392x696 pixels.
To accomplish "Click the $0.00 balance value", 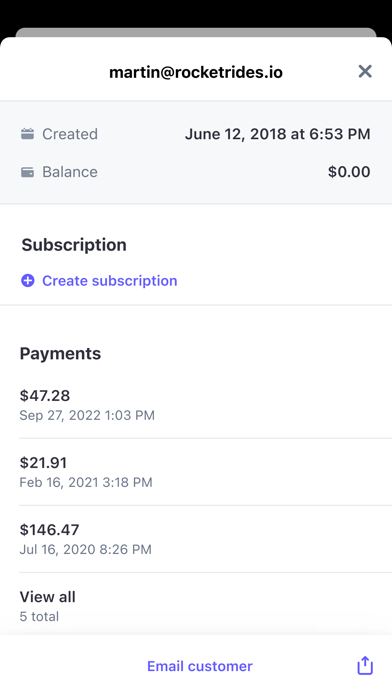I will [349, 172].
